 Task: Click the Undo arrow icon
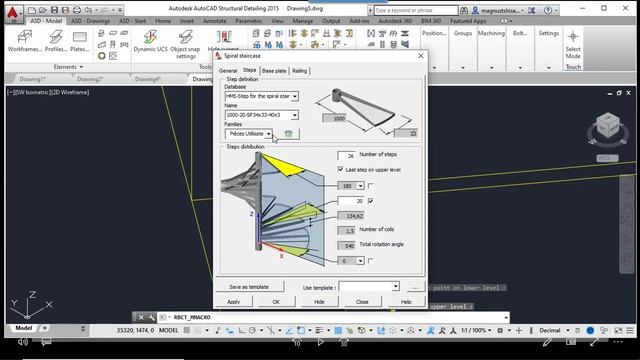88,10
